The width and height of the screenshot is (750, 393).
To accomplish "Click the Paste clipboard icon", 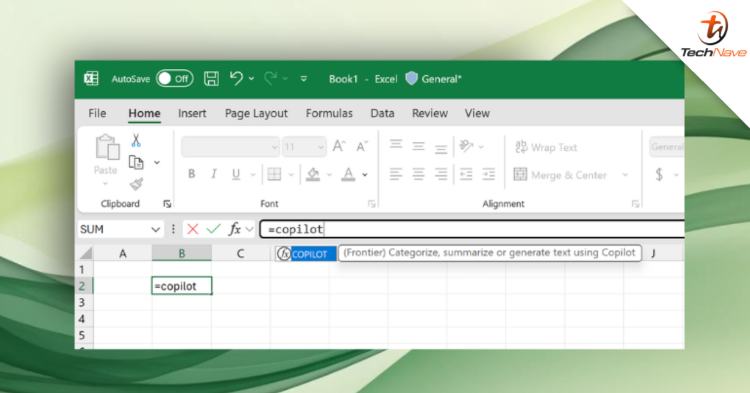I will click(x=107, y=147).
